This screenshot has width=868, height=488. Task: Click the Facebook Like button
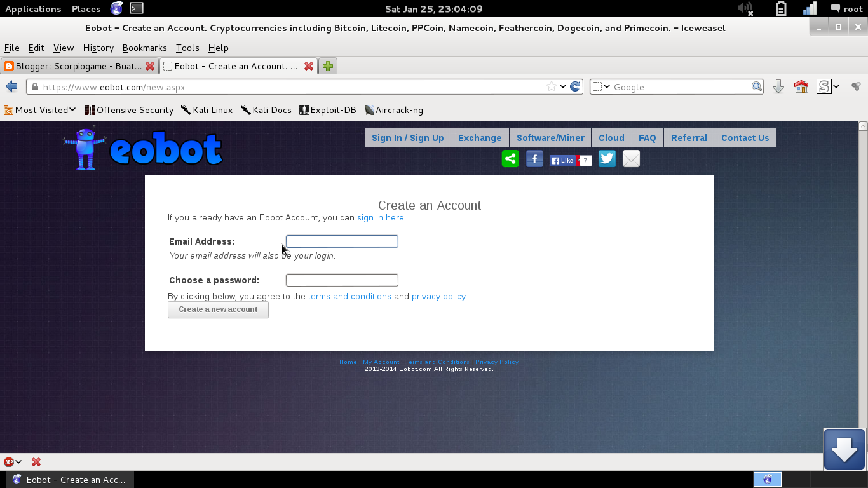(x=562, y=161)
